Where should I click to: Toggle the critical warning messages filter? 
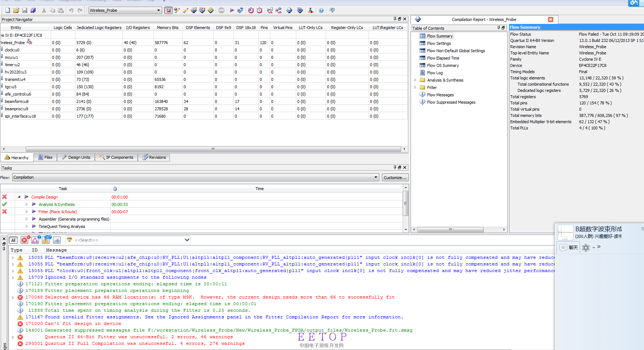click(x=35, y=240)
